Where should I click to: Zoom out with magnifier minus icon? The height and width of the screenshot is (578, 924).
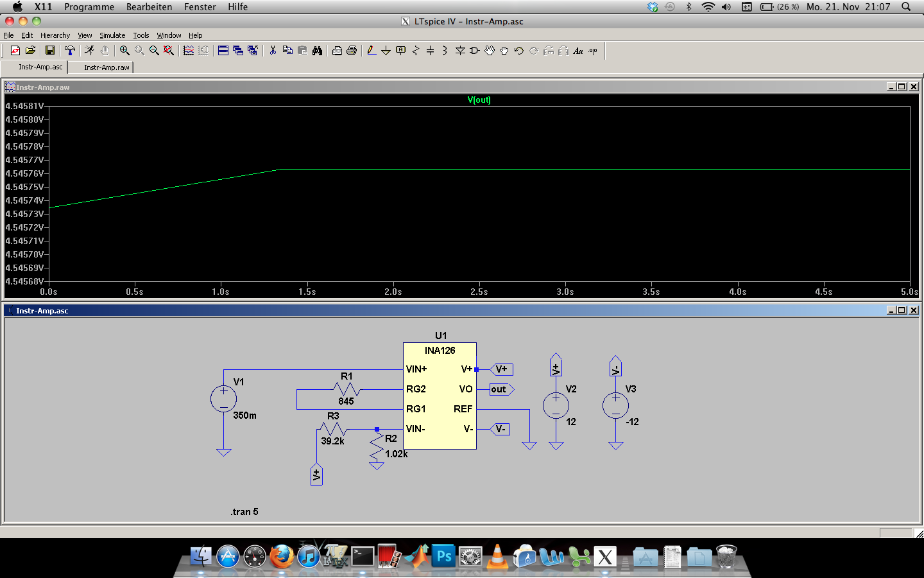154,51
